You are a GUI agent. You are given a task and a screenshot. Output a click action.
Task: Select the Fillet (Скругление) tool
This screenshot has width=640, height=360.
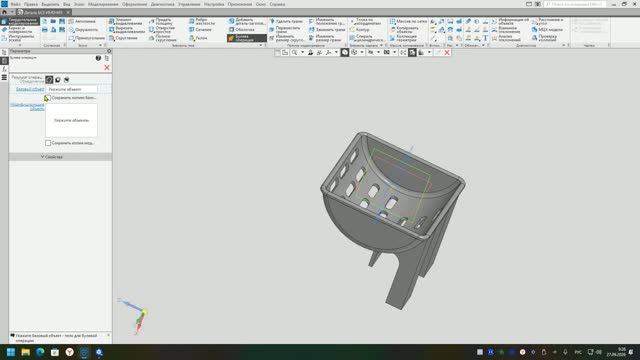(x=123, y=38)
